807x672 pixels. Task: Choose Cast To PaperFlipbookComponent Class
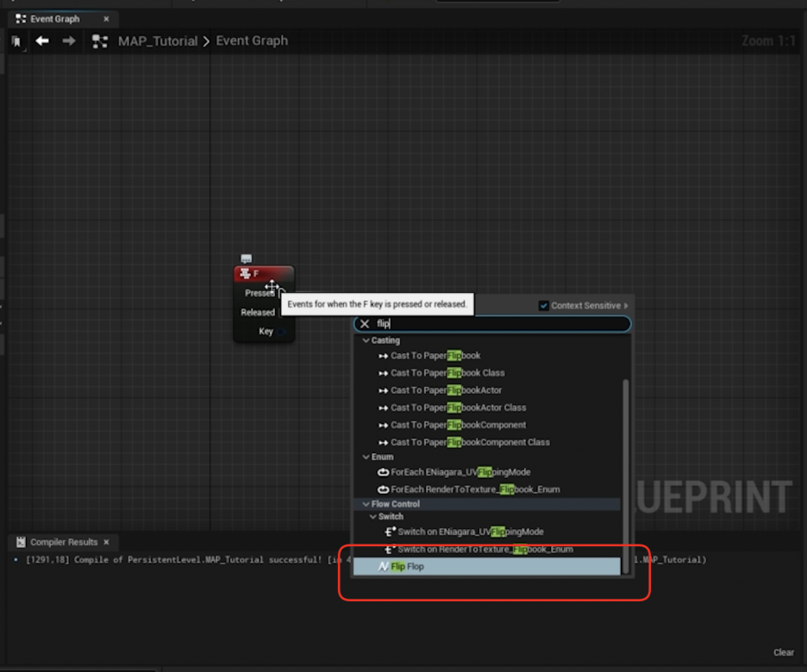470,442
